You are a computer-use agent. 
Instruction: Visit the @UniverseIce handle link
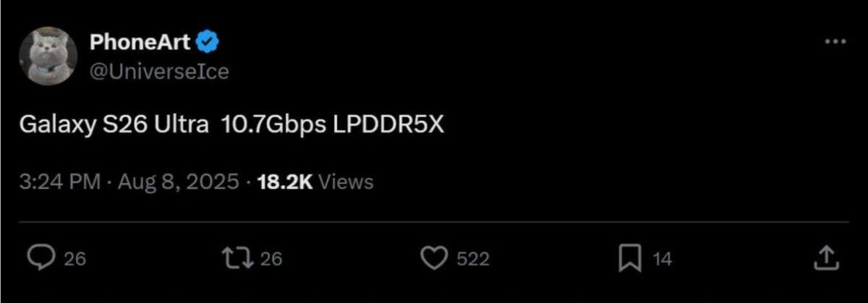[x=159, y=72]
